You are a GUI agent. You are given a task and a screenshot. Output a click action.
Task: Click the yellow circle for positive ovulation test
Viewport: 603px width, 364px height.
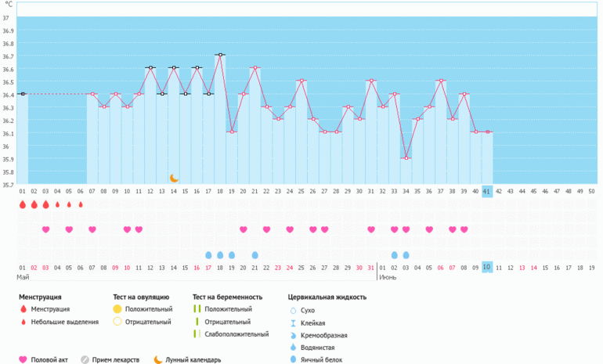coord(117,309)
